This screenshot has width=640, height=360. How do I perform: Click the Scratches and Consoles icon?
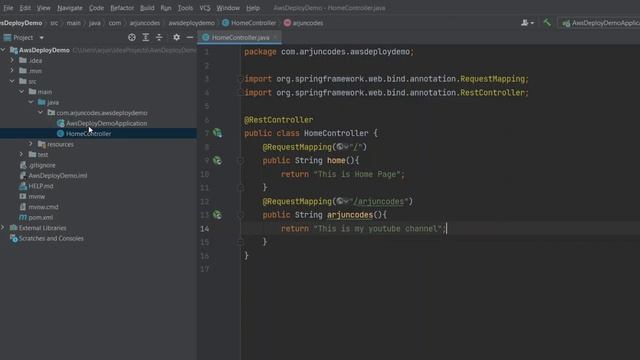point(13,238)
